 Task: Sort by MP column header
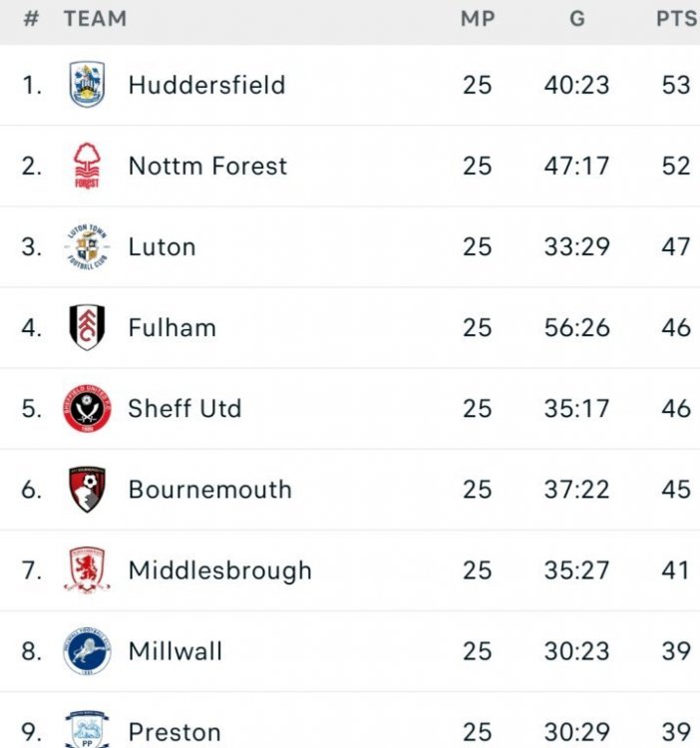coord(478,19)
